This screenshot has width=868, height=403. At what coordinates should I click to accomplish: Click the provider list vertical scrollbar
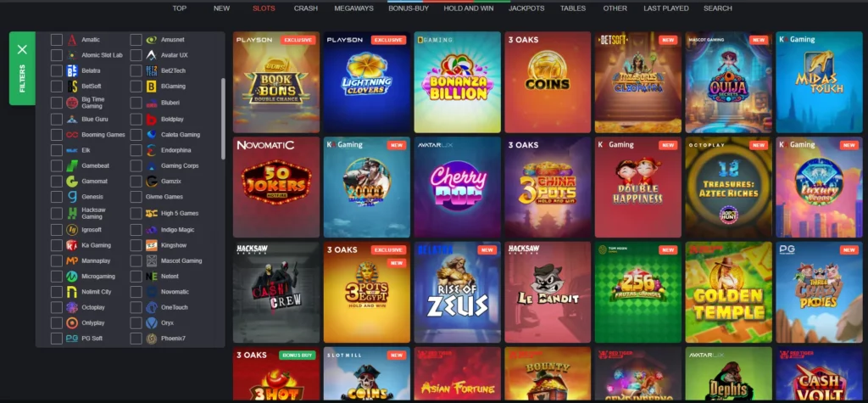click(223, 119)
